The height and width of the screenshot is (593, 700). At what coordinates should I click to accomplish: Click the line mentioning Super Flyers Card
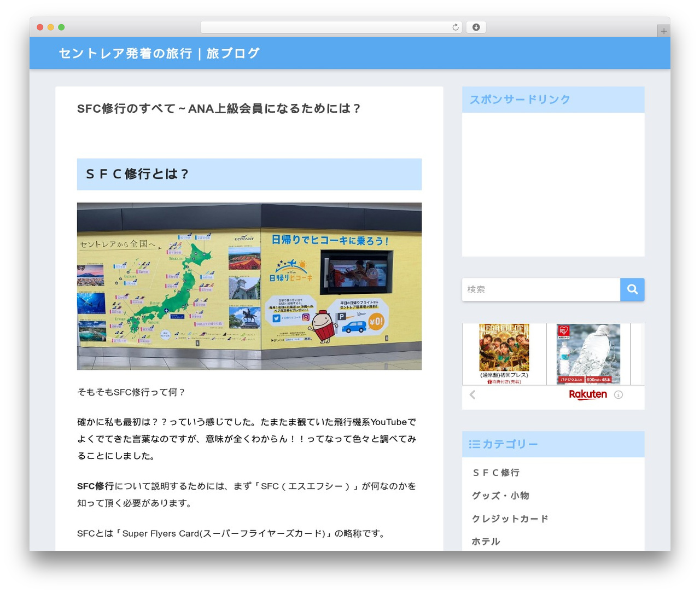232,533
